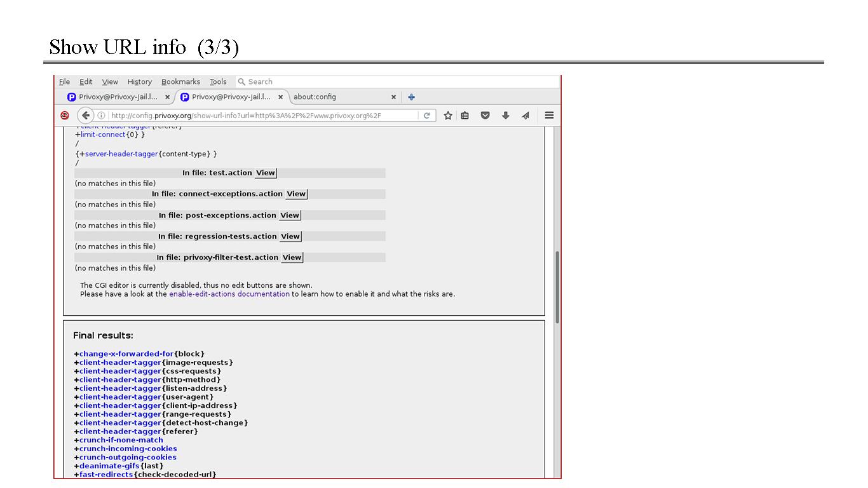Open the downloads arrow icon

coord(506,116)
